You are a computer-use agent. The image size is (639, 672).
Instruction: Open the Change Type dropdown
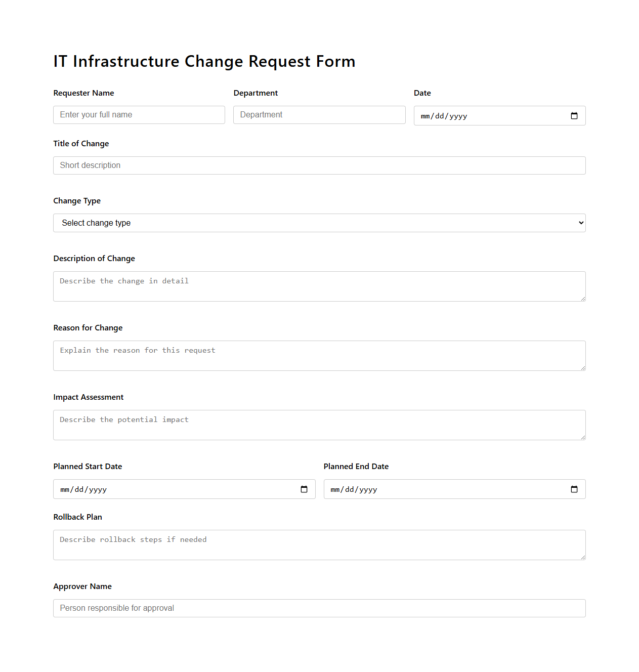tap(580, 223)
